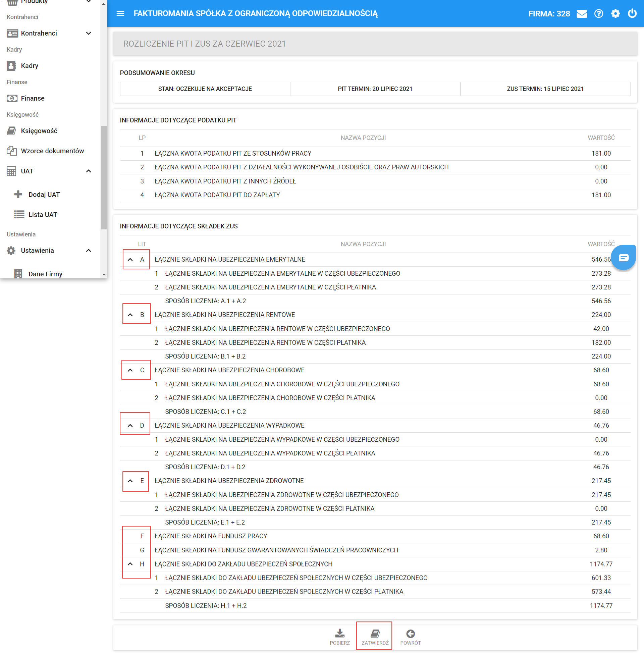Open the hamburger menu icon
Image resolution: width=644 pixels, height=653 pixels.
pyautogui.click(x=120, y=13)
